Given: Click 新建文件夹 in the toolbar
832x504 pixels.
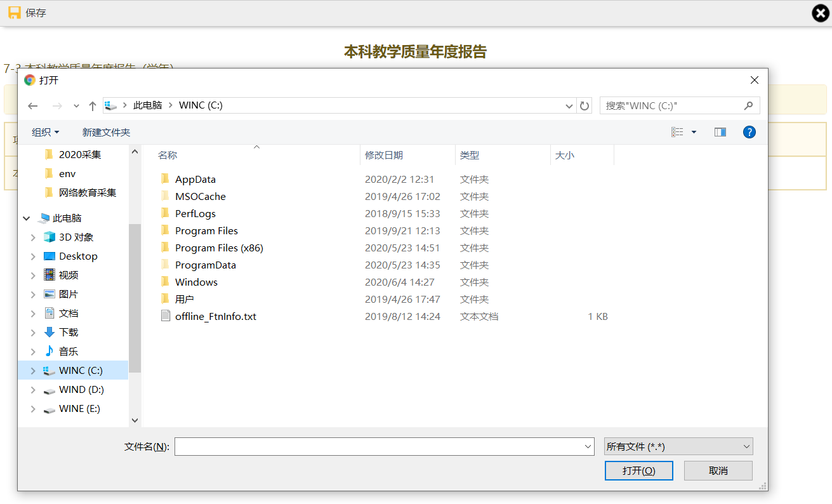Looking at the screenshot, I should pyautogui.click(x=106, y=132).
